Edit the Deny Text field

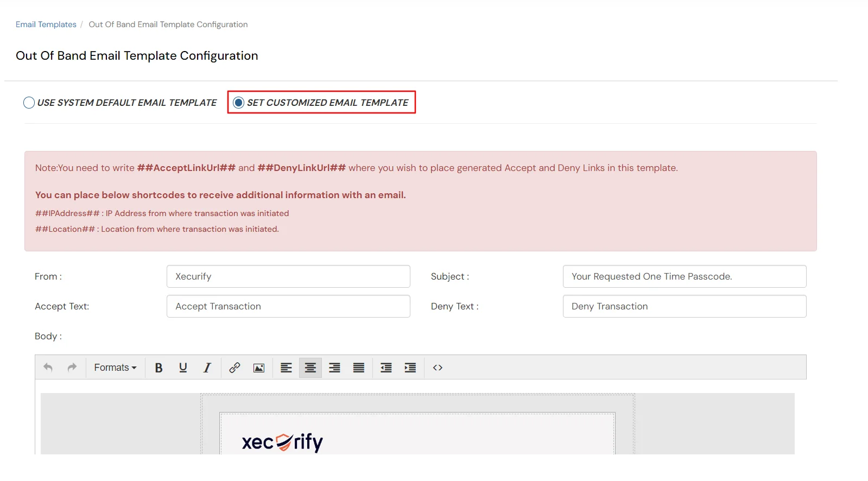click(x=685, y=306)
